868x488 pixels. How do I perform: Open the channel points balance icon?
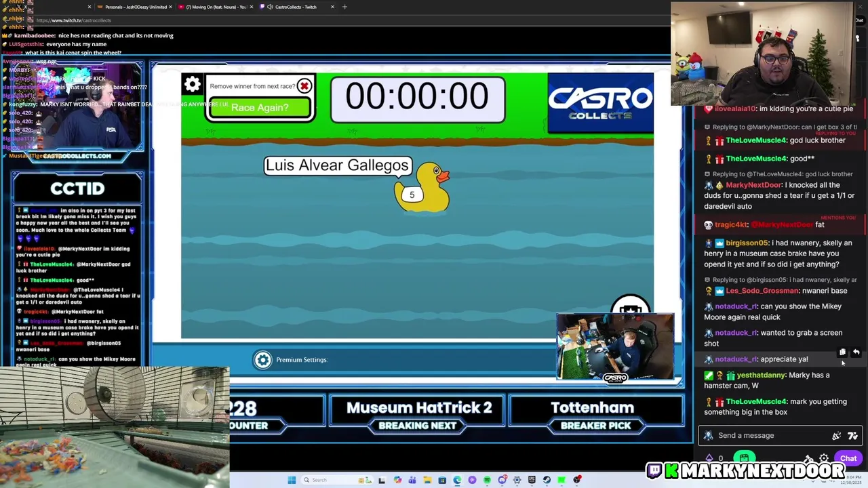(709, 458)
